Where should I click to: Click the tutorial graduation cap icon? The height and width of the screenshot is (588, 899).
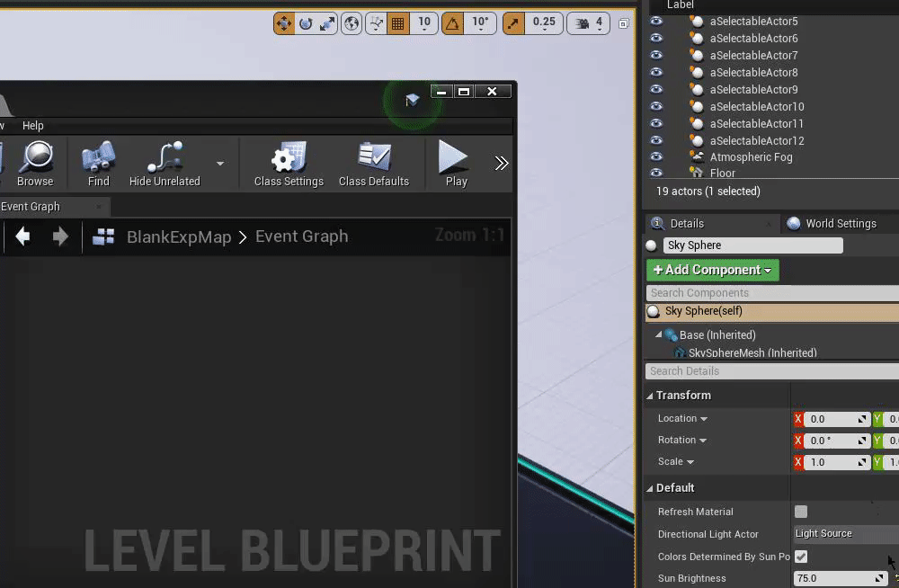point(413,101)
